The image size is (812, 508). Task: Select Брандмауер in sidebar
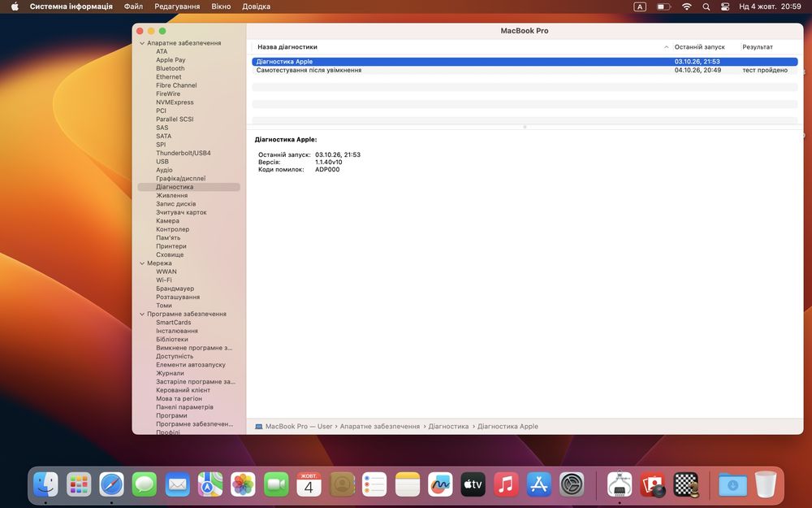click(x=175, y=289)
